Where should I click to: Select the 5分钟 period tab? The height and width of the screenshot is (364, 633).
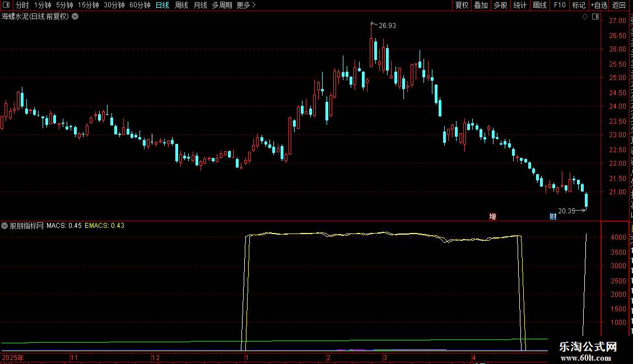tap(64, 5)
